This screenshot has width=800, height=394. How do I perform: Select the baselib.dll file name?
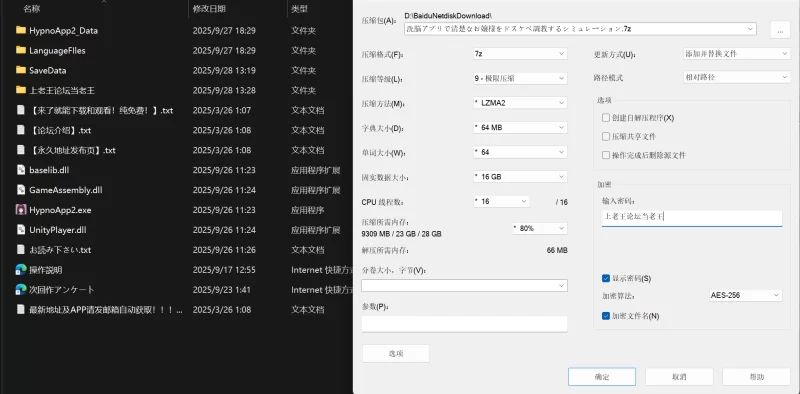click(49, 170)
